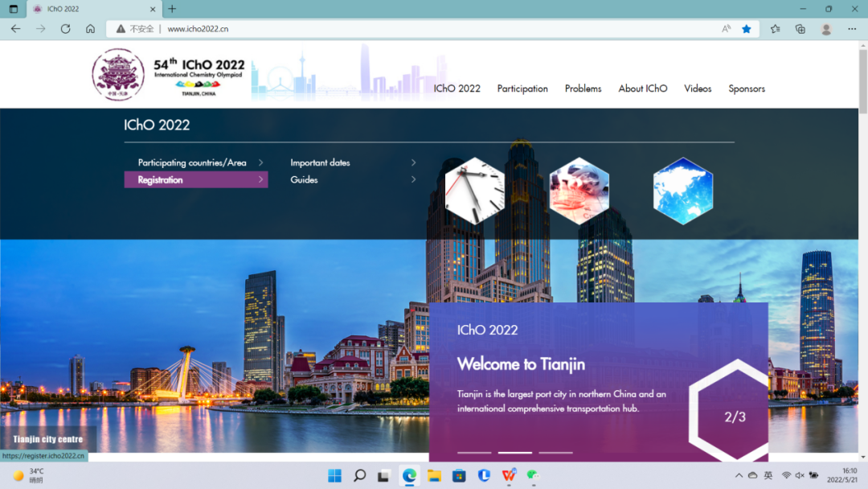868x489 pixels.
Task: Open the Sponsors page link
Action: pyautogui.click(x=746, y=88)
